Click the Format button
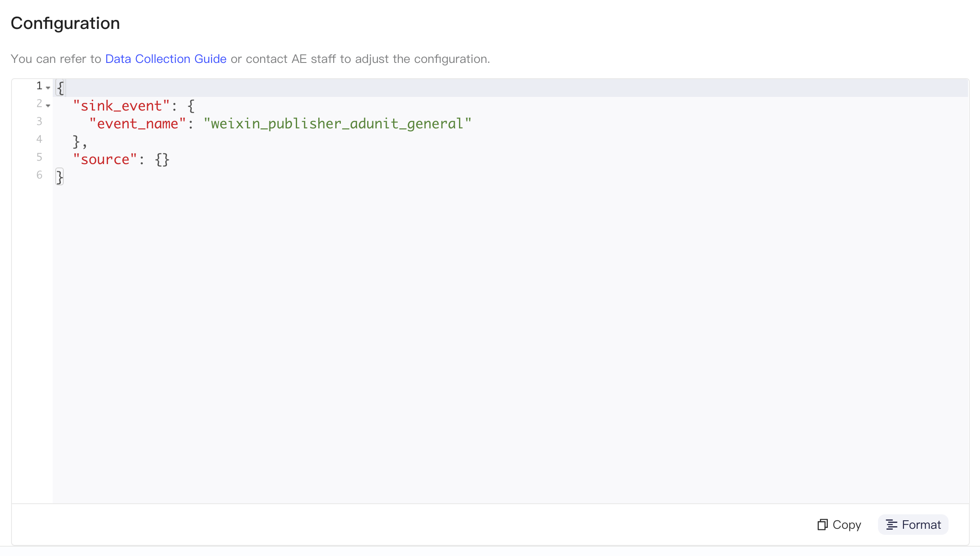Screen dimensions: 980x556 [913, 525]
